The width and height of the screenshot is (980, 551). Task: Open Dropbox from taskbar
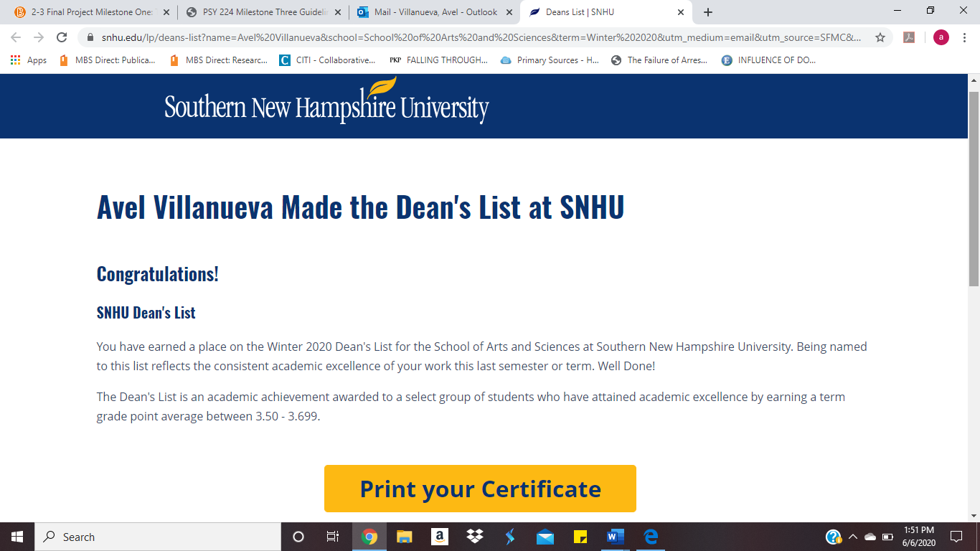[474, 537]
